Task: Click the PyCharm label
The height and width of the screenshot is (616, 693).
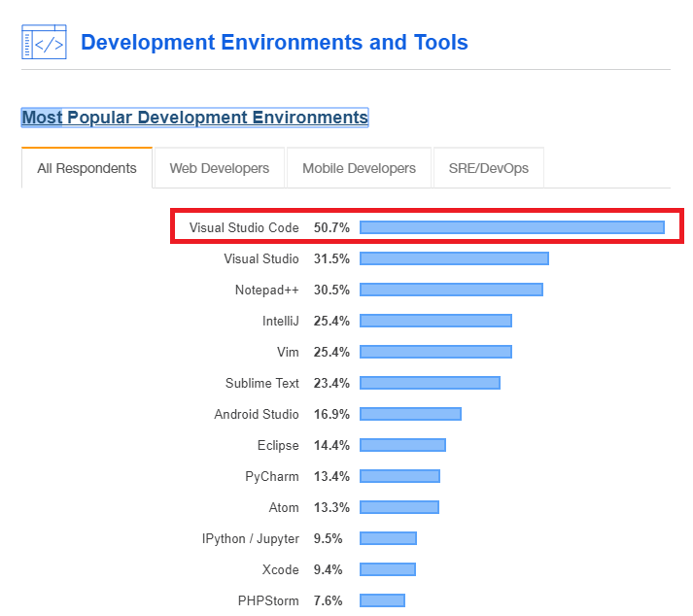Action: point(272,477)
